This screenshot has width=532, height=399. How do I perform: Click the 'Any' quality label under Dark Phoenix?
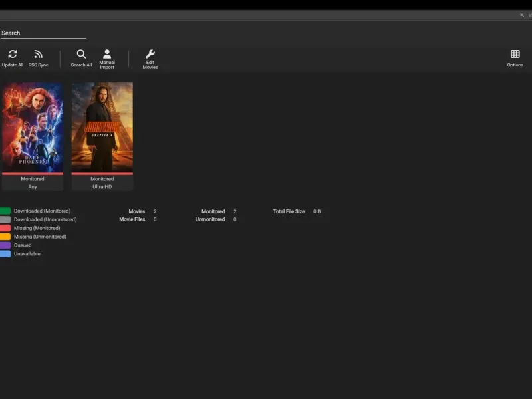(33, 187)
